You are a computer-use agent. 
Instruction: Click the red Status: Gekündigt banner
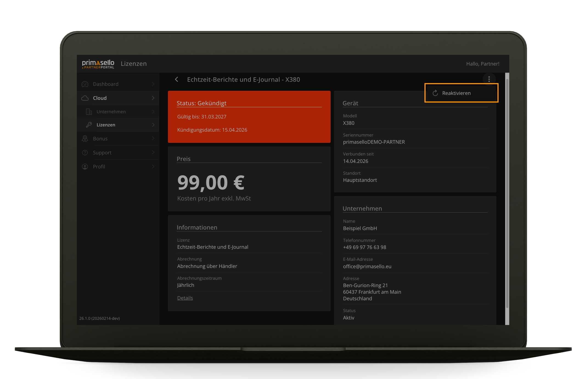point(249,117)
